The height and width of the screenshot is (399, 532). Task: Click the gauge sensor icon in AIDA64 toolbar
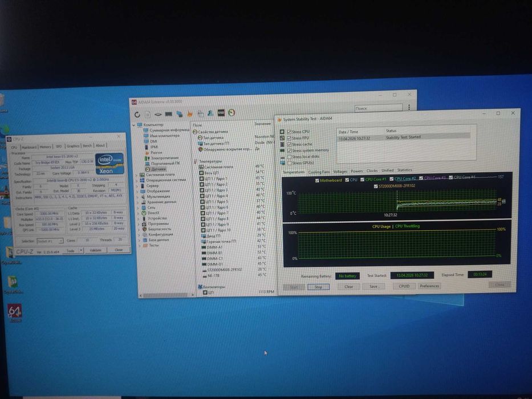pyautogui.click(x=232, y=112)
